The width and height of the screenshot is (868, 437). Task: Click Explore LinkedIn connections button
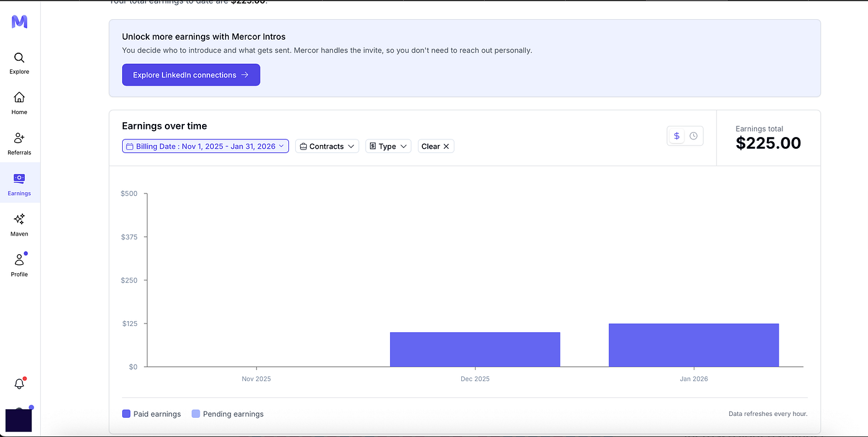pos(191,75)
